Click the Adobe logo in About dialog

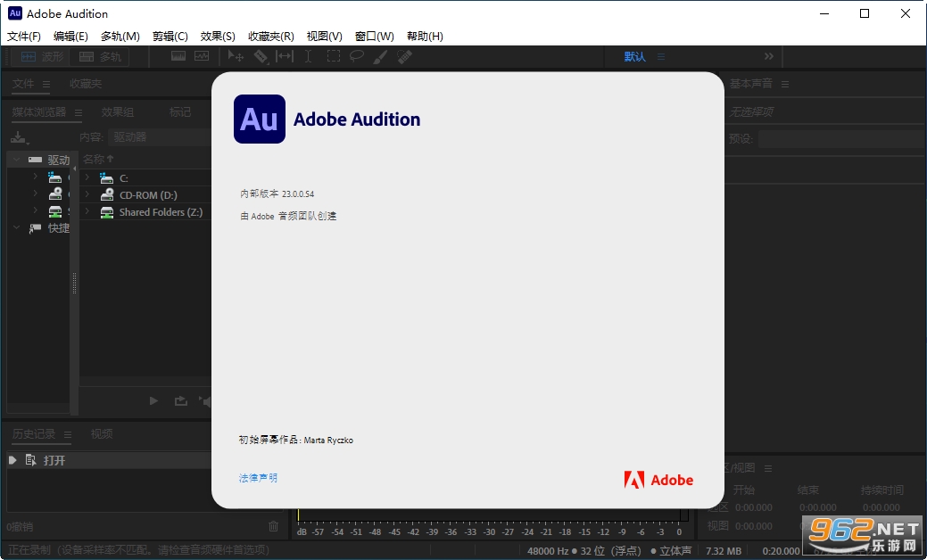click(658, 480)
